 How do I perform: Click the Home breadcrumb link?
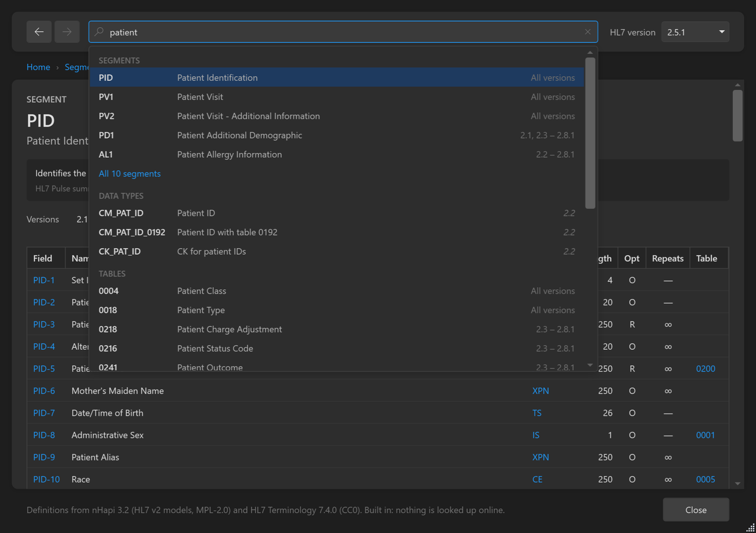click(x=38, y=67)
